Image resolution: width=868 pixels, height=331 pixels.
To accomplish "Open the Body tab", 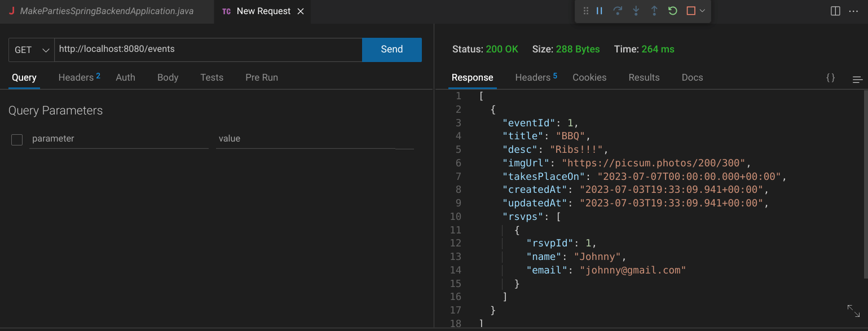I will [x=168, y=77].
